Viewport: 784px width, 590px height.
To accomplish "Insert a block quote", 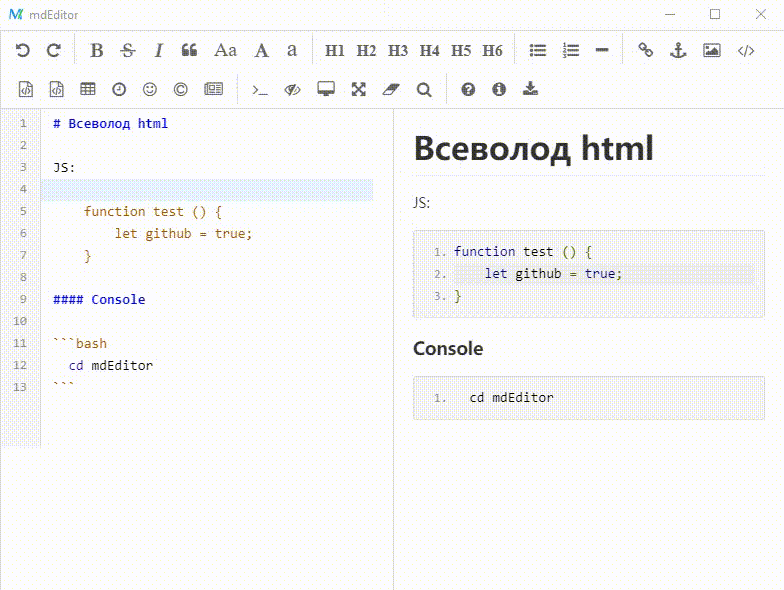I will (x=189, y=50).
